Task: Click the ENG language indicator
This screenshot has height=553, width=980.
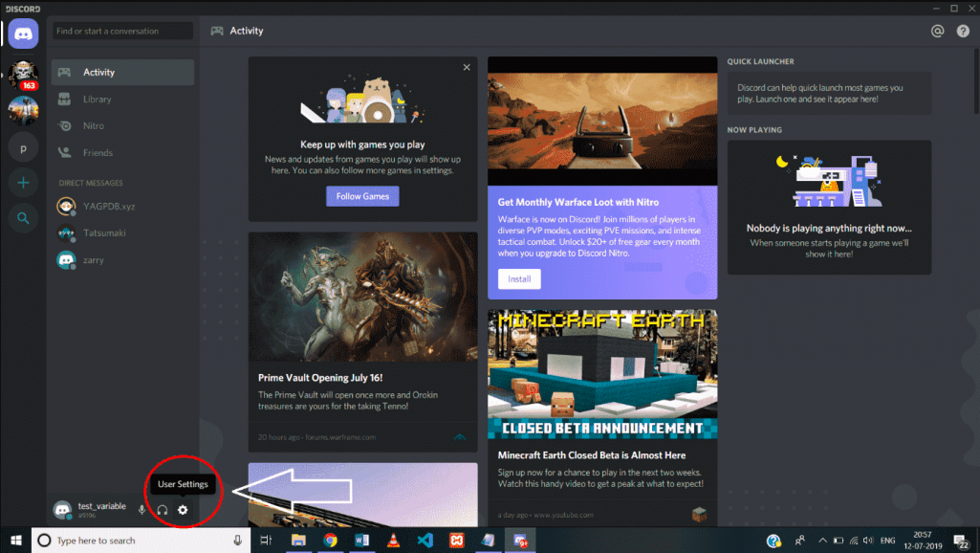Action: coord(887,541)
